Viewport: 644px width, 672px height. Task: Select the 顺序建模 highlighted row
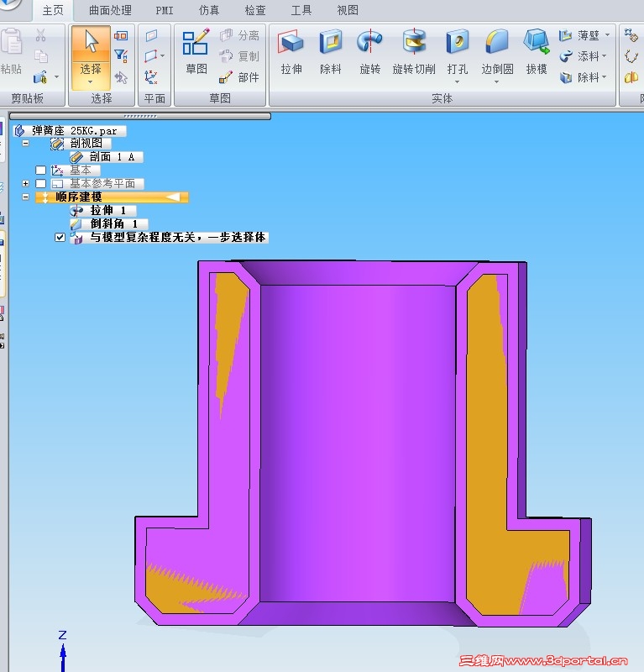(112, 197)
